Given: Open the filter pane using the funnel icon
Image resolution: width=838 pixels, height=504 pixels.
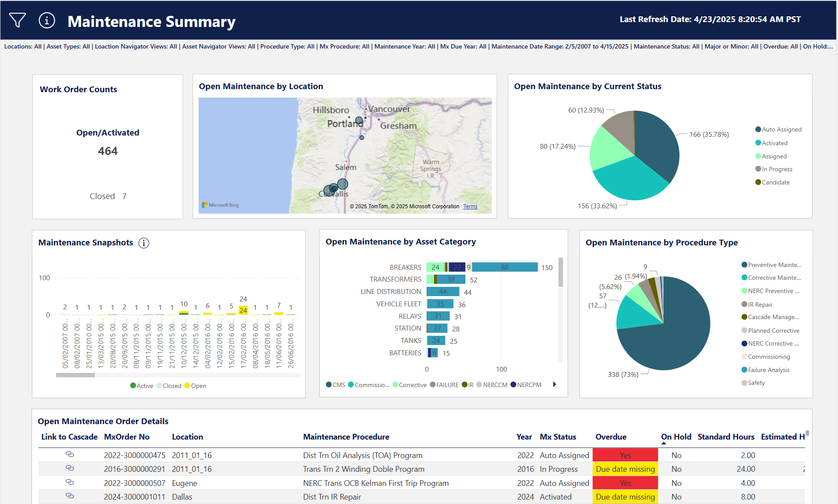Looking at the screenshot, I should click(x=17, y=20).
